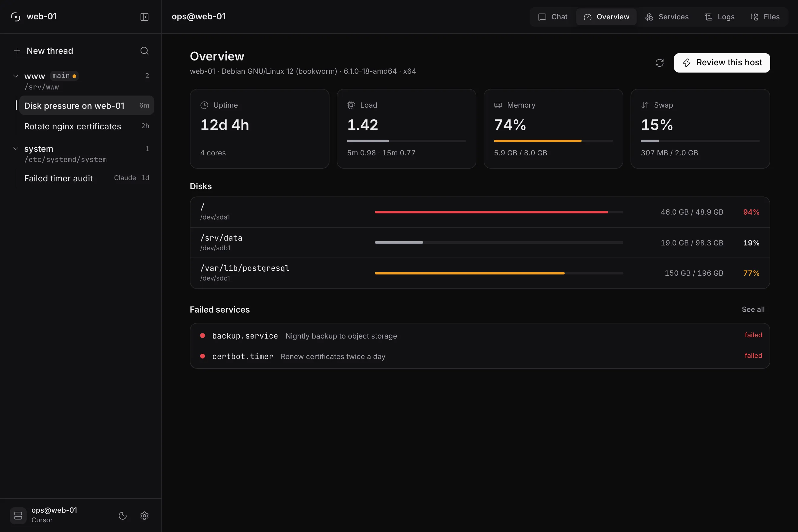Screen dimensions: 798x532
Task: Click the Review this host button
Action: 722,63
